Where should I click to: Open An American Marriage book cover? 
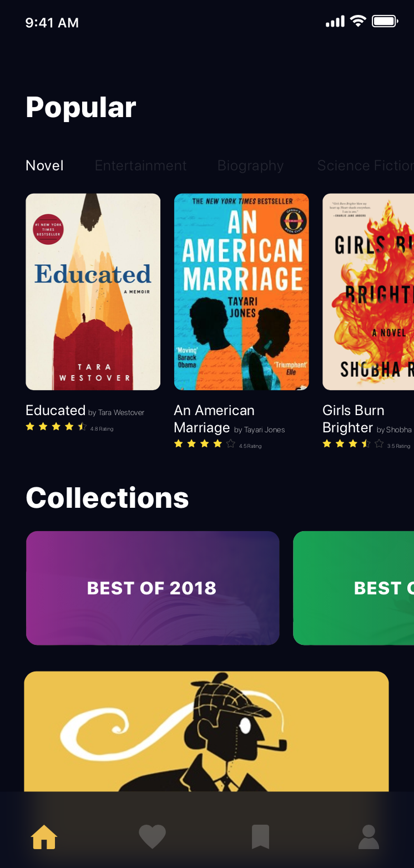(241, 292)
